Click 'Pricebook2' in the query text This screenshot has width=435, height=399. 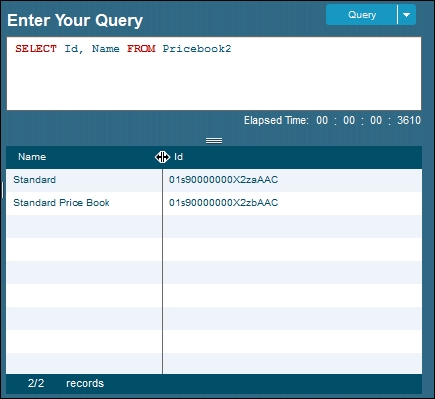(x=197, y=49)
